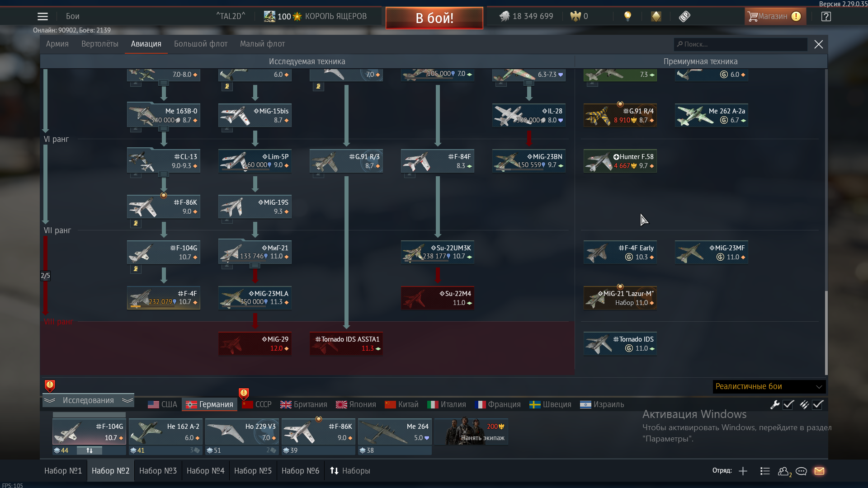Select the He 162 A-2 crew slot
This screenshot has height=488, width=868.
[165, 432]
